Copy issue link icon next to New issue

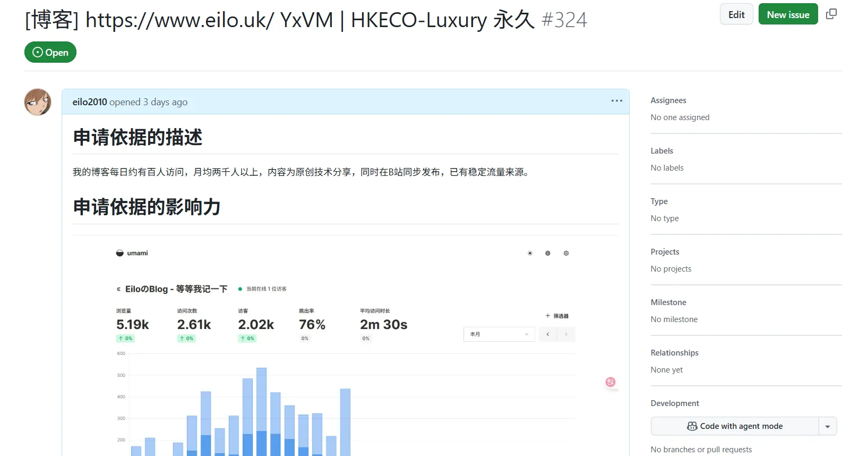(x=831, y=14)
